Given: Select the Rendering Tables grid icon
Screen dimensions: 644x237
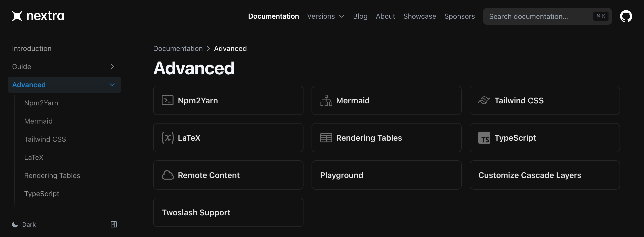Looking at the screenshot, I should (326, 137).
